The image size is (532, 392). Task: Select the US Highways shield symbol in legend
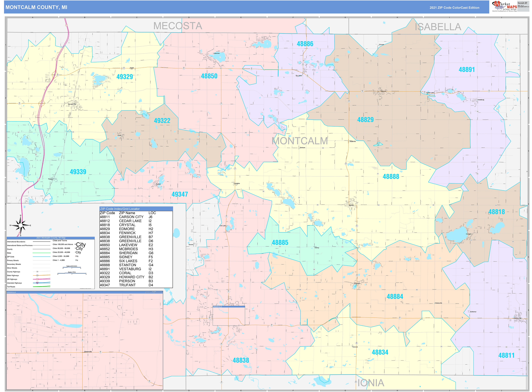(x=37, y=279)
